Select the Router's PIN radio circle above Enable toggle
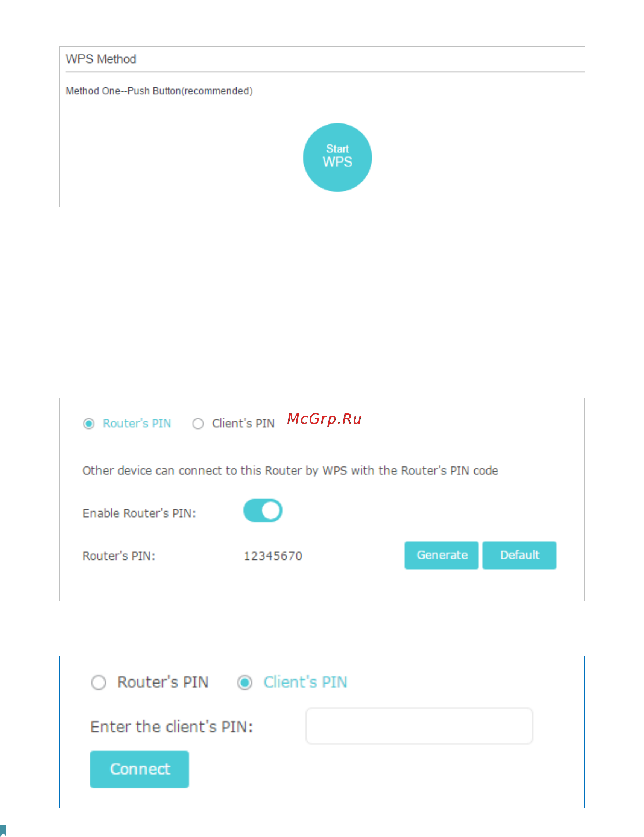The width and height of the screenshot is (644, 837). pos(88,424)
